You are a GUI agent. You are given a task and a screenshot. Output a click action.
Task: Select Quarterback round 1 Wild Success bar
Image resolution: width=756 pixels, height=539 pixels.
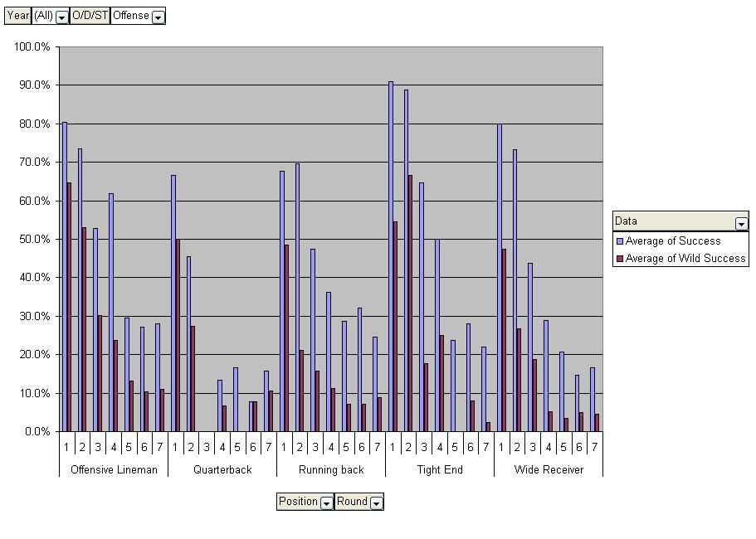[178, 335]
